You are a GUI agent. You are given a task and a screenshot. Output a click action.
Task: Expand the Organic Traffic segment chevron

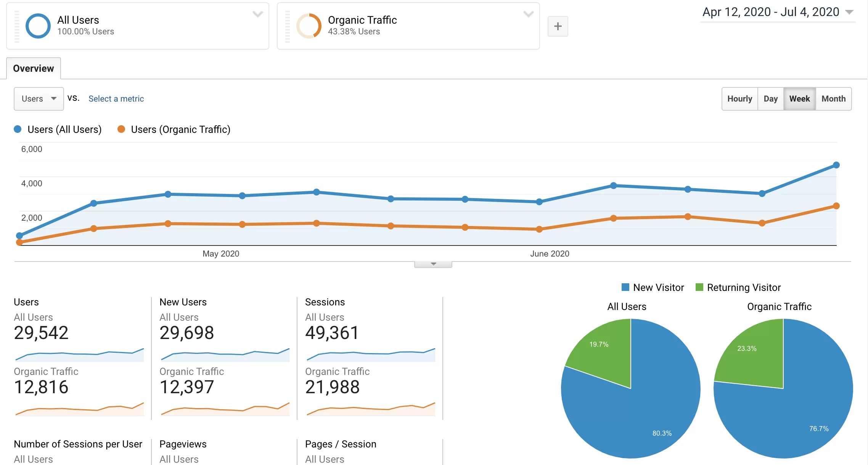(528, 15)
